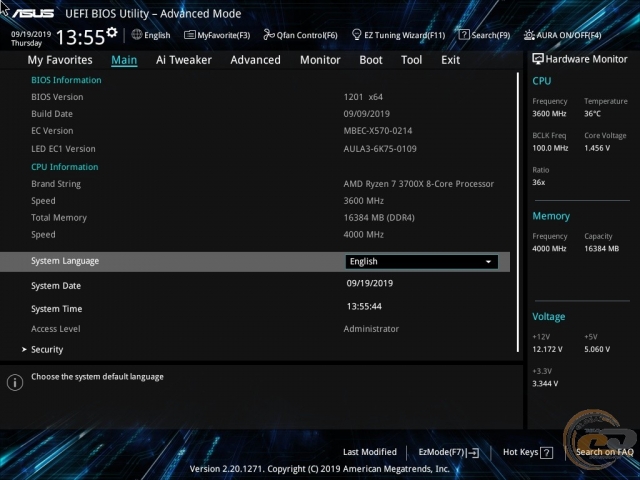Screen dimensions: 640x480
Task: Click EC Version value MBEC-X570-0214
Action: (x=378, y=131)
